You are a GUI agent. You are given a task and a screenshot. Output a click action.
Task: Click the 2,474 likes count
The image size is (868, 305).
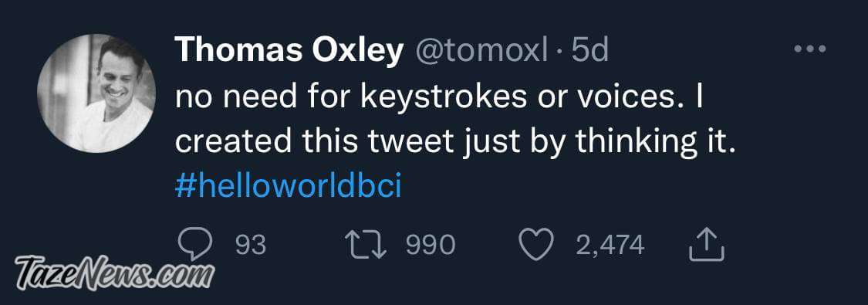tap(610, 246)
